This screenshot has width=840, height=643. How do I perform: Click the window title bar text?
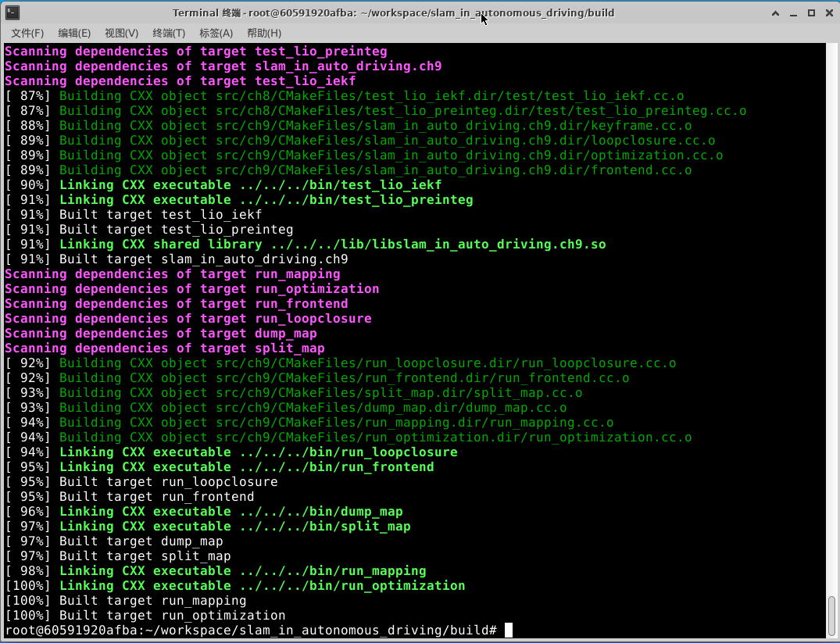(x=393, y=13)
